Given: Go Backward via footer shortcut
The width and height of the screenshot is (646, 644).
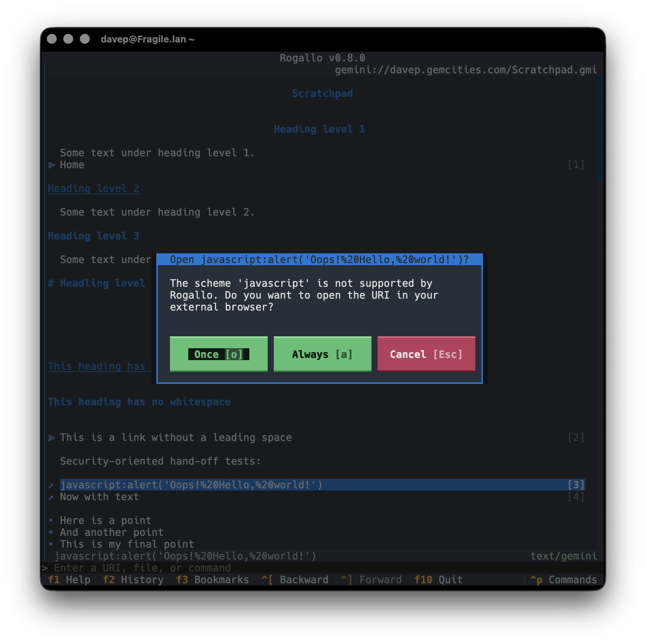Looking at the screenshot, I should click(x=295, y=579).
